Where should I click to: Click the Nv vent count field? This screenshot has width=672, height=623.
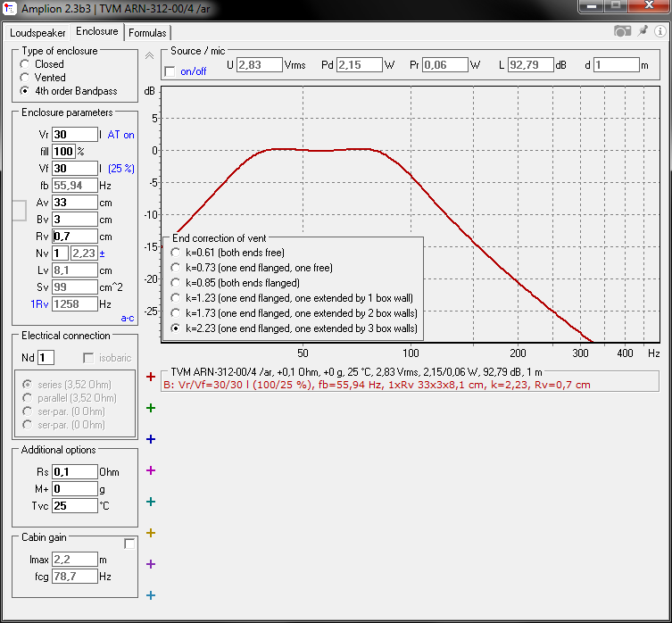[60, 253]
